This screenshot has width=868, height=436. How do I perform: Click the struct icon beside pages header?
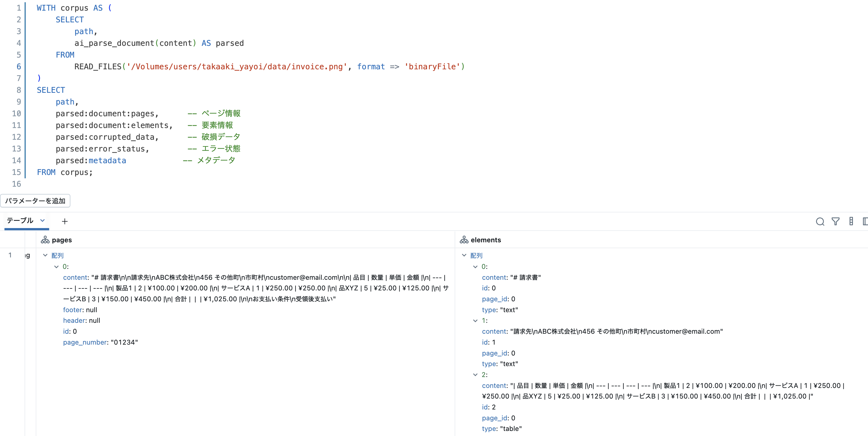pos(45,240)
